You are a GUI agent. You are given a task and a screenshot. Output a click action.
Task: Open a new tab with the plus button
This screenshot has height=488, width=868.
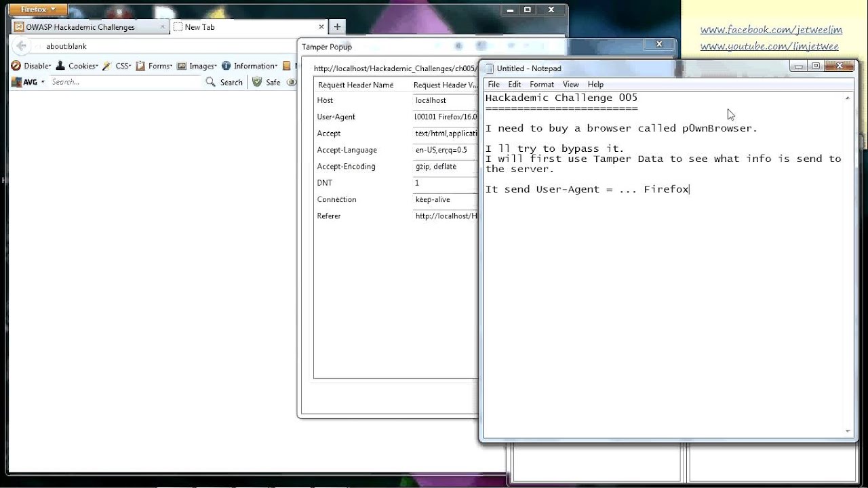[337, 26]
